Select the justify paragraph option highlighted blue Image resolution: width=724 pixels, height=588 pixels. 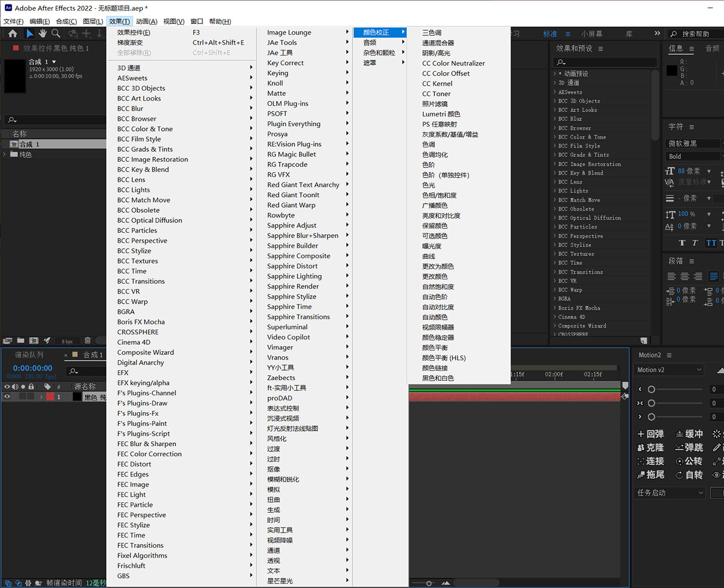tap(714, 276)
